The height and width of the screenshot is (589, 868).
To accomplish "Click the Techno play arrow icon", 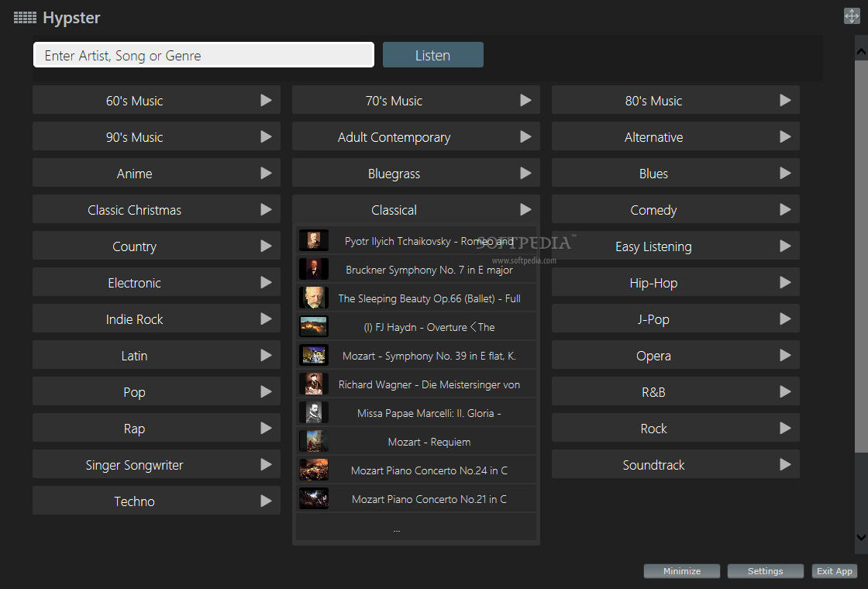I will pos(267,501).
